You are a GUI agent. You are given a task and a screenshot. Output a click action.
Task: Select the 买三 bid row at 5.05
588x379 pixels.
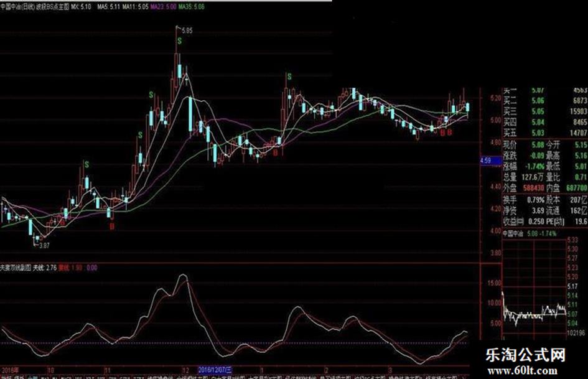click(x=545, y=111)
